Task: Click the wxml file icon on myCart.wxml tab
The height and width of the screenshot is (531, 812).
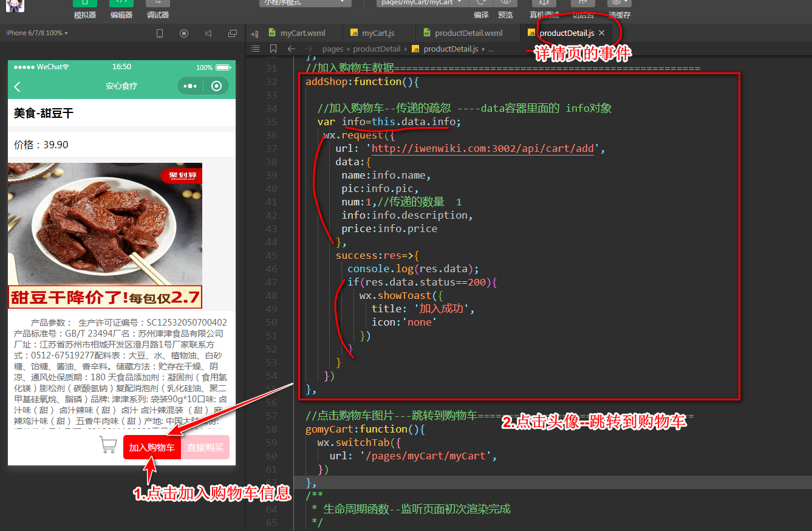Action: (x=273, y=33)
